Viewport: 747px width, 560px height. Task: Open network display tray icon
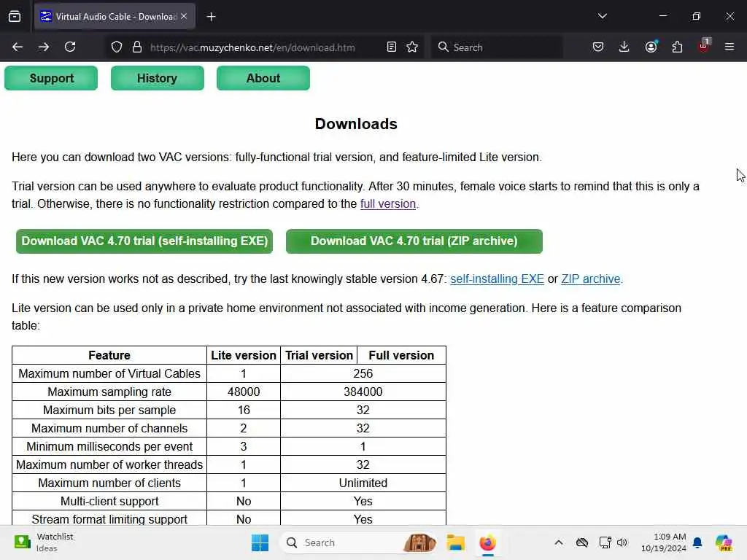(x=605, y=542)
